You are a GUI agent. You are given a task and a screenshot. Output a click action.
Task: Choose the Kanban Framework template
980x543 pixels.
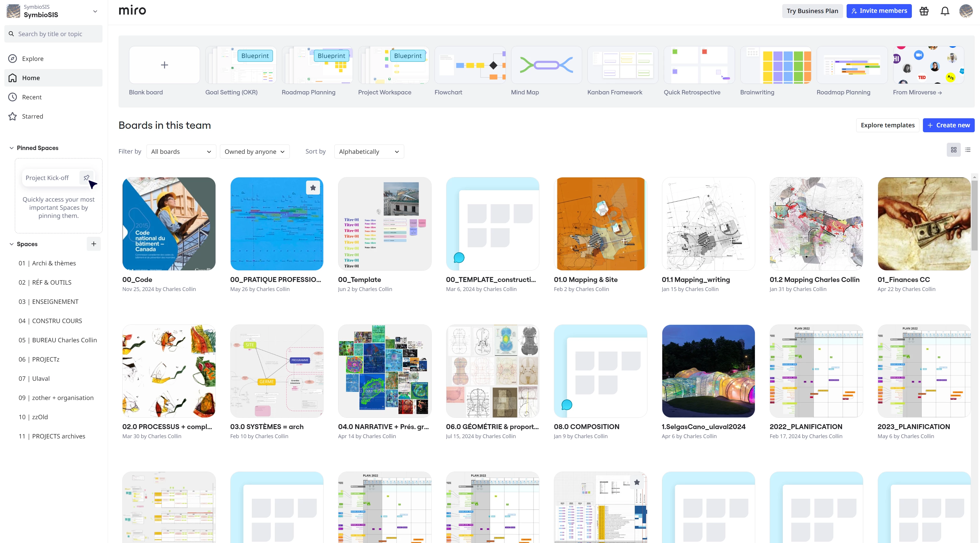[623, 65]
